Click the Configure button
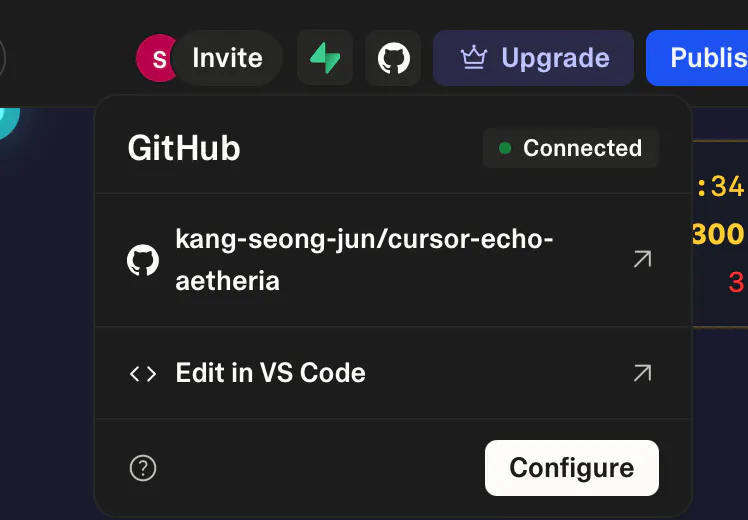 tap(571, 468)
